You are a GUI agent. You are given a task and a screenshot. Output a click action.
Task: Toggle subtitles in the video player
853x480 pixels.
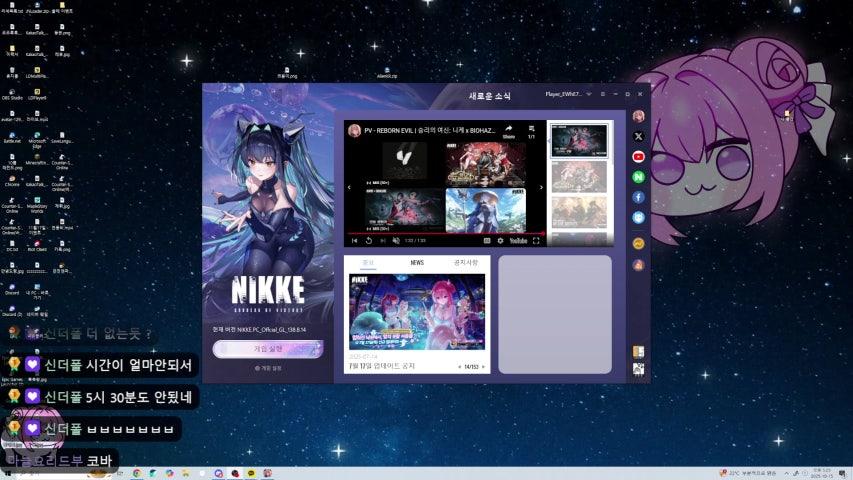(487, 241)
